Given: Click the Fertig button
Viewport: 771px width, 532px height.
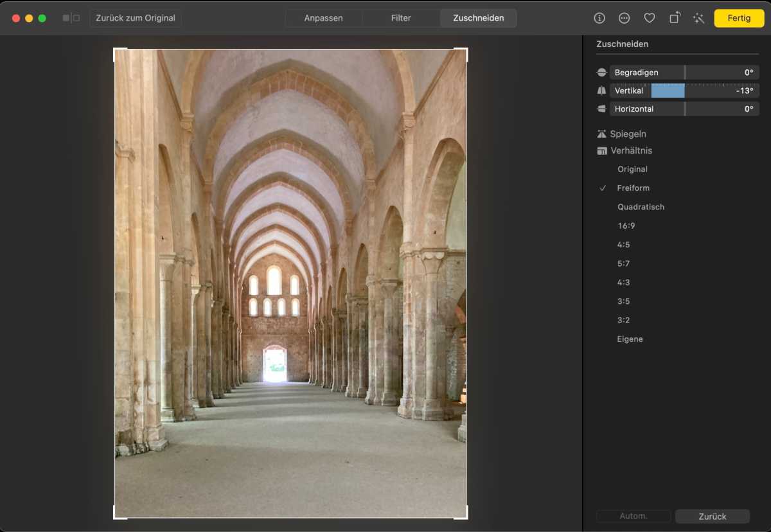Looking at the screenshot, I should click(x=739, y=18).
